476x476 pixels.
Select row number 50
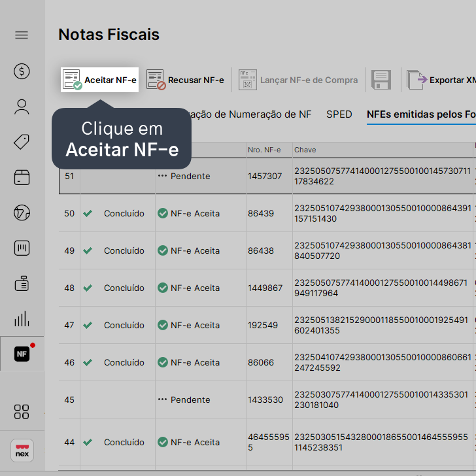[69, 213]
